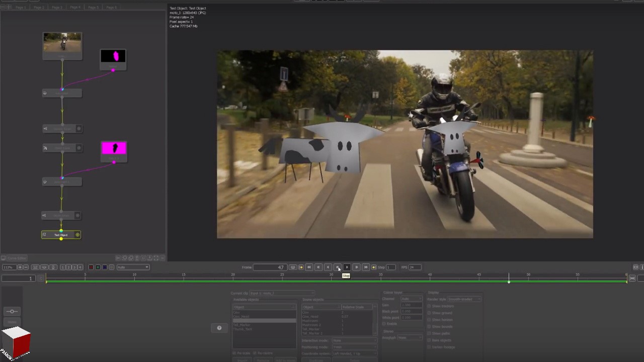Step back one frame

(318, 267)
